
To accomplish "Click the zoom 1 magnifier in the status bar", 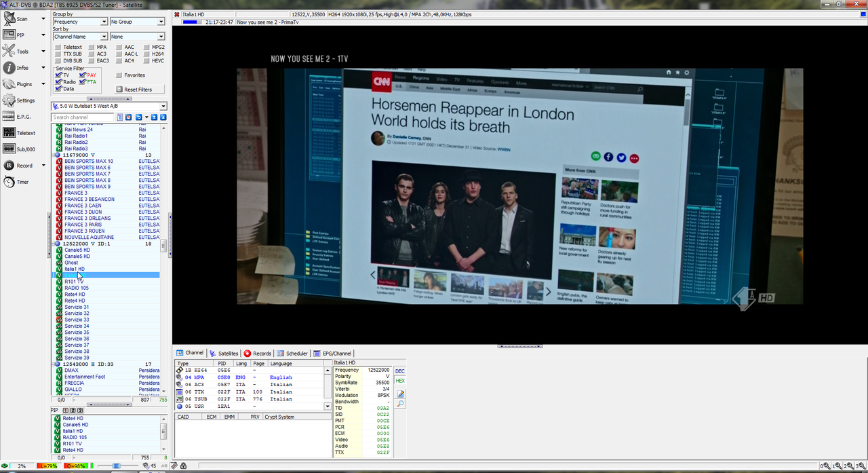I will click(836, 466).
